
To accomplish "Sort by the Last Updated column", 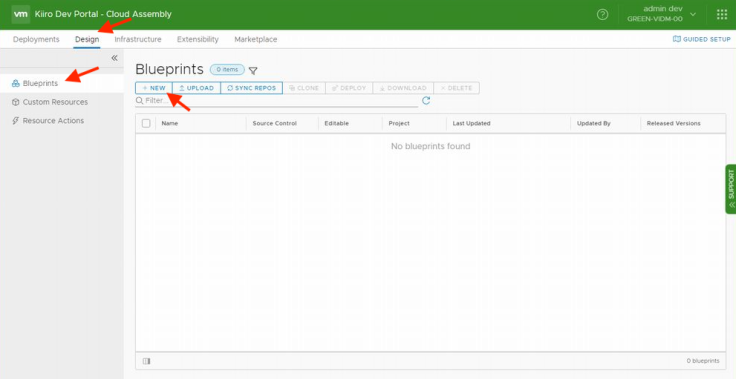I will [471, 123].
